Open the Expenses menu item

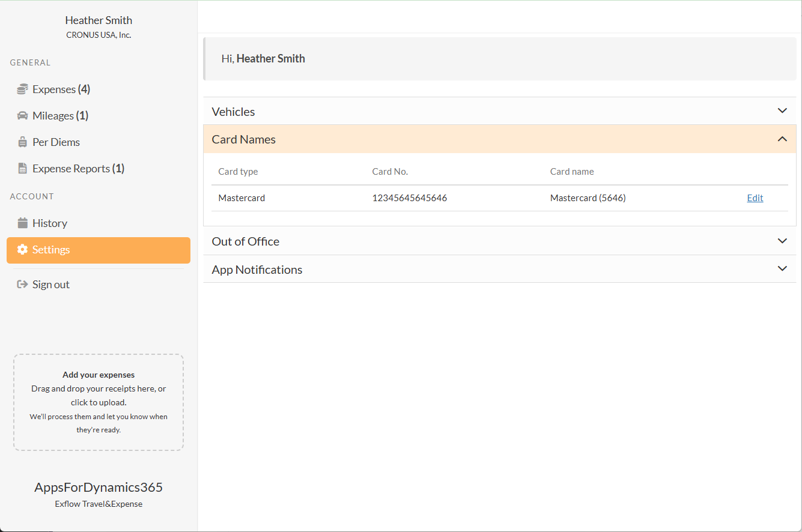point(61,89)
